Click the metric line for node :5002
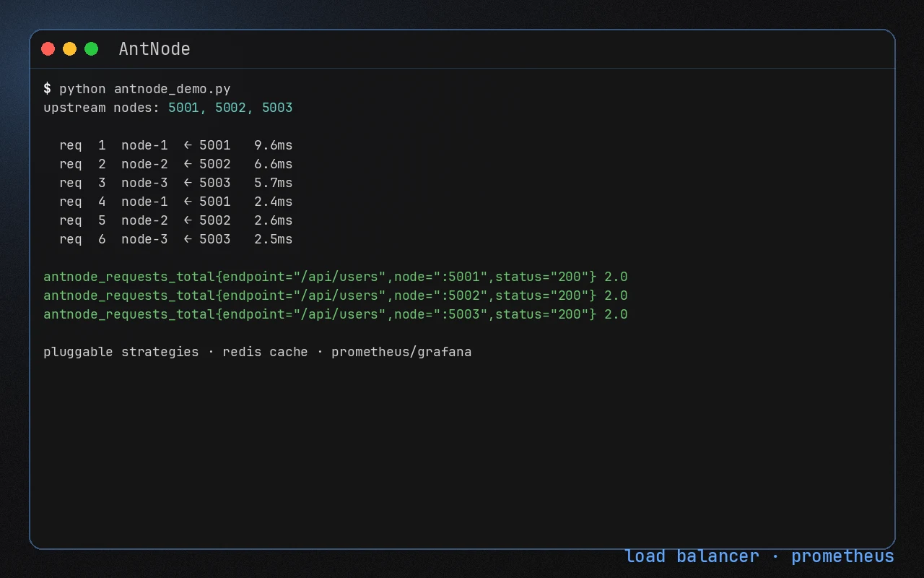The height and width of the screenshot is (578, 924). [336, 296]
